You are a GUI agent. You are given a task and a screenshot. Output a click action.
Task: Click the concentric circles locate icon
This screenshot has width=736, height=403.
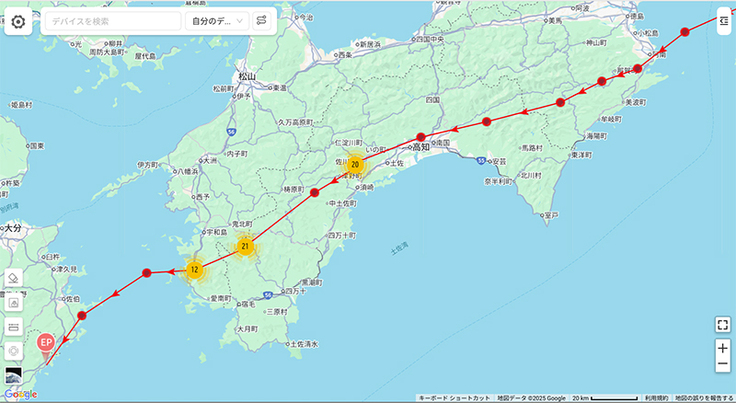[x=14, y=351]
